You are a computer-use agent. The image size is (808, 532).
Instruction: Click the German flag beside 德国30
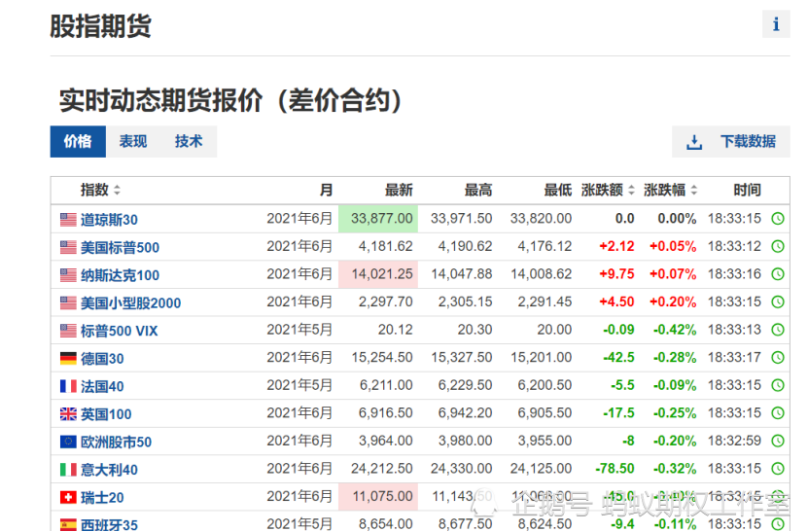pos(68,358)
